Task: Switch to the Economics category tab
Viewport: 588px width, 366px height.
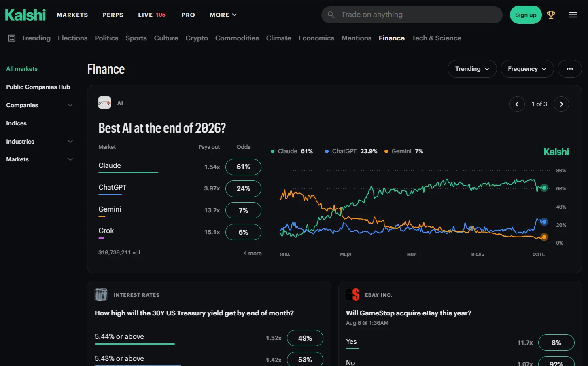Action: [x=316, y=38]
